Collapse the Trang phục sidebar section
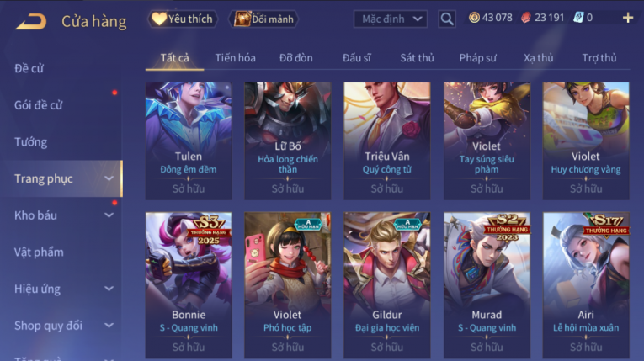 pos(64,178)
